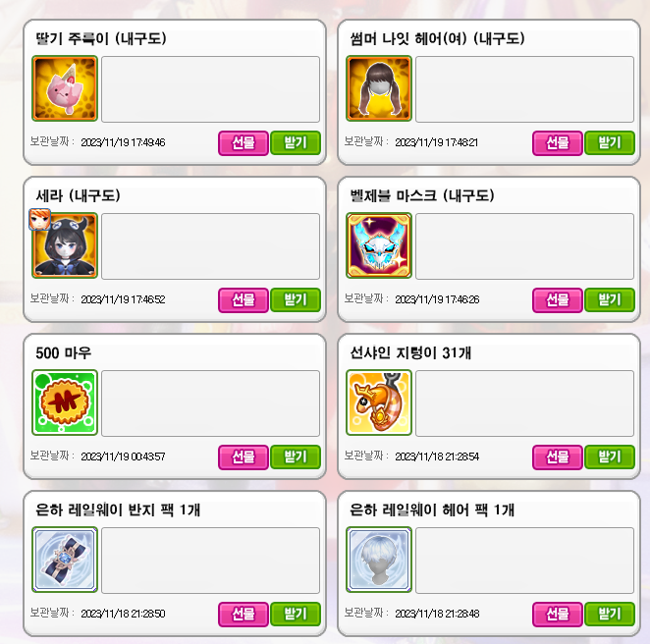Gift the 500 마우 item with 선물
The image size is (650, 644).
tap(244, 457)
